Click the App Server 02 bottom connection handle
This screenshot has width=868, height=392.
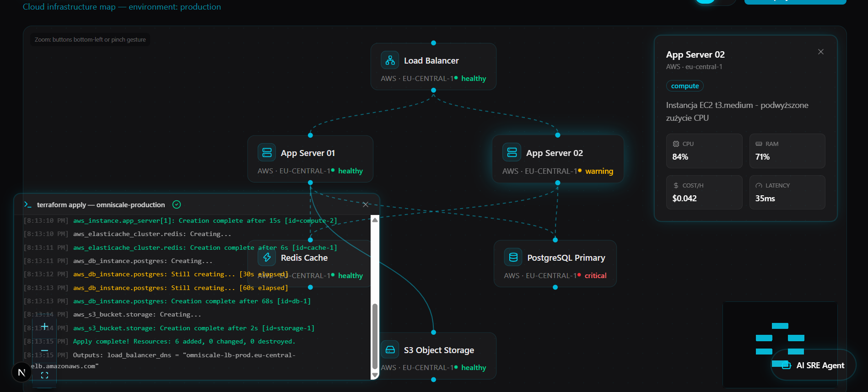(x=557, y=183)
